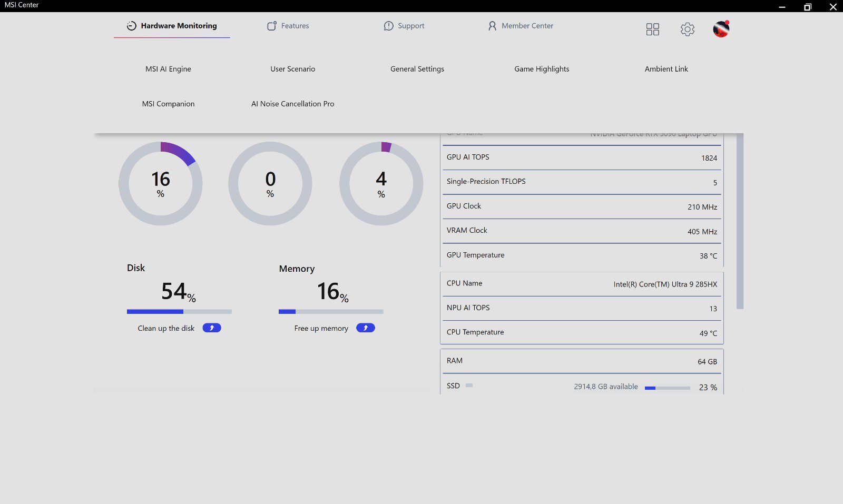Click the Clean up the disk rocket button
The height and width of the screenshot is (504, 843).
pyautogui.click(x=212, y=328)
